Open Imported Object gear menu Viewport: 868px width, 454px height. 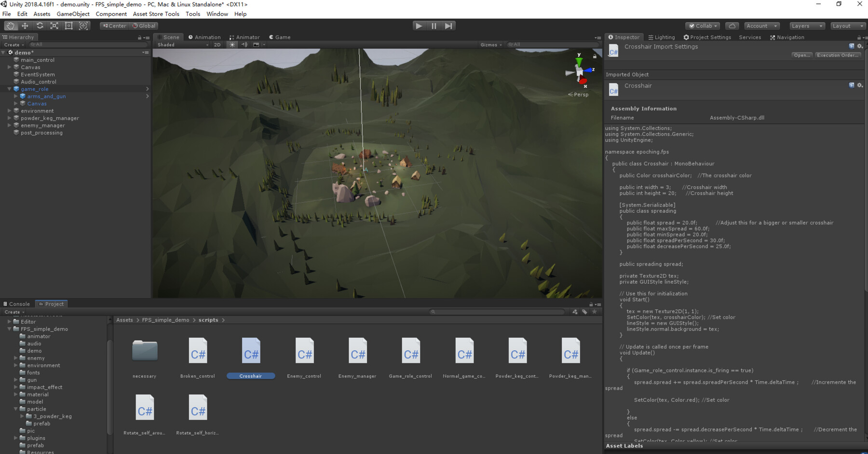(x=860, y=85)
